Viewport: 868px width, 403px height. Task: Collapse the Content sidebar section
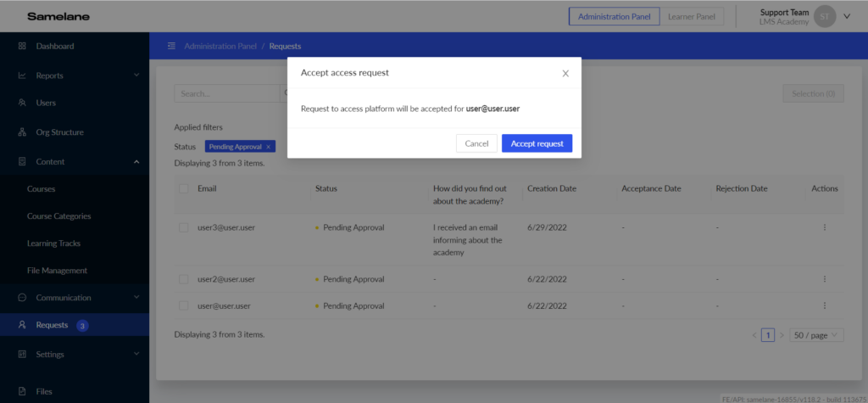pos(136,161)
